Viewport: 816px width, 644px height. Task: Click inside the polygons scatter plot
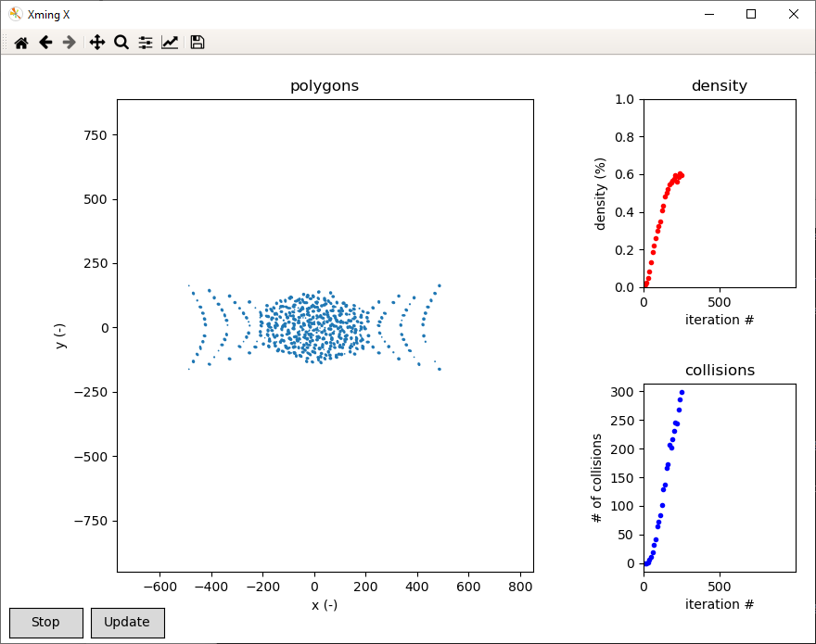click(x=325, y=445)
